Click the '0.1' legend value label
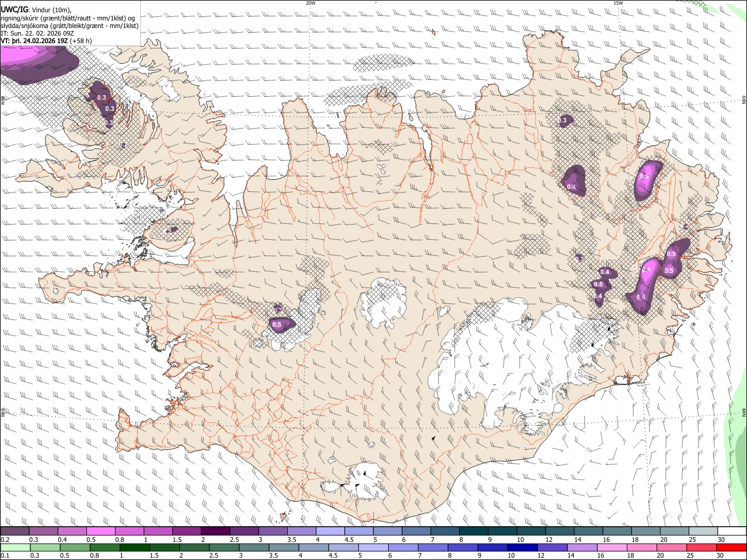Image resolution: width=747 pixels, height=560 pixels. pyautogui.click(x=5, y=556)
